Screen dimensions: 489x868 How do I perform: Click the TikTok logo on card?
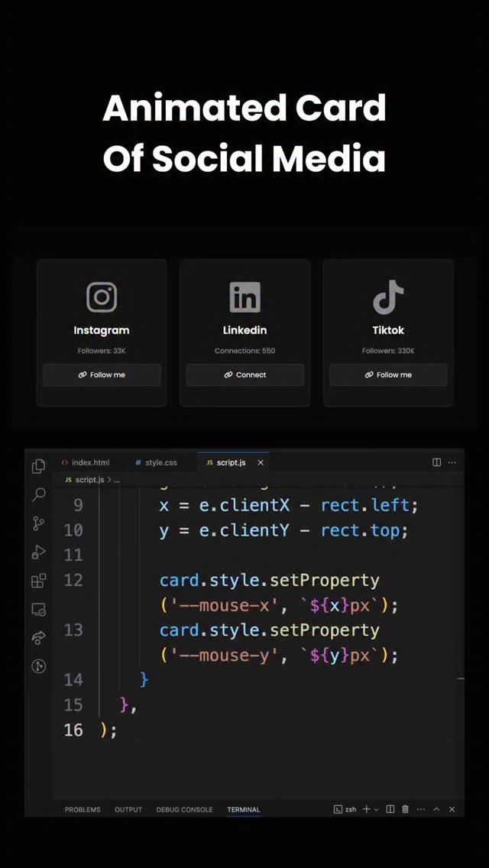[x=388, y=297]
